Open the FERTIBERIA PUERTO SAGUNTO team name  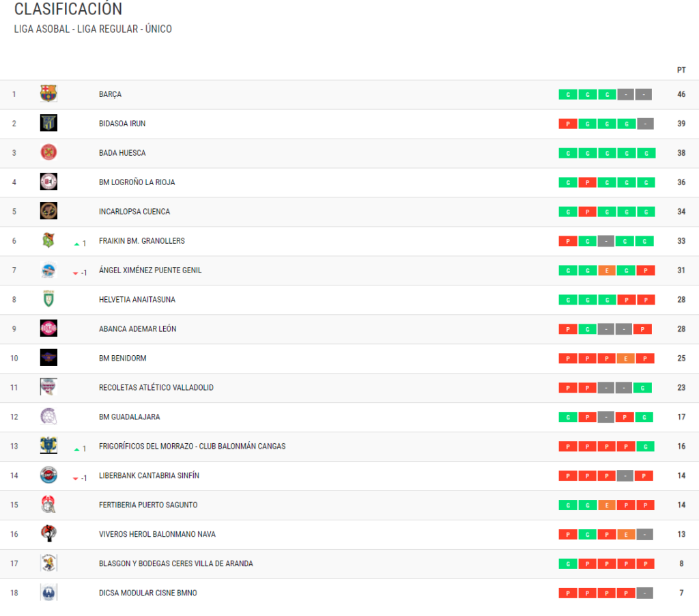(148, 505)
